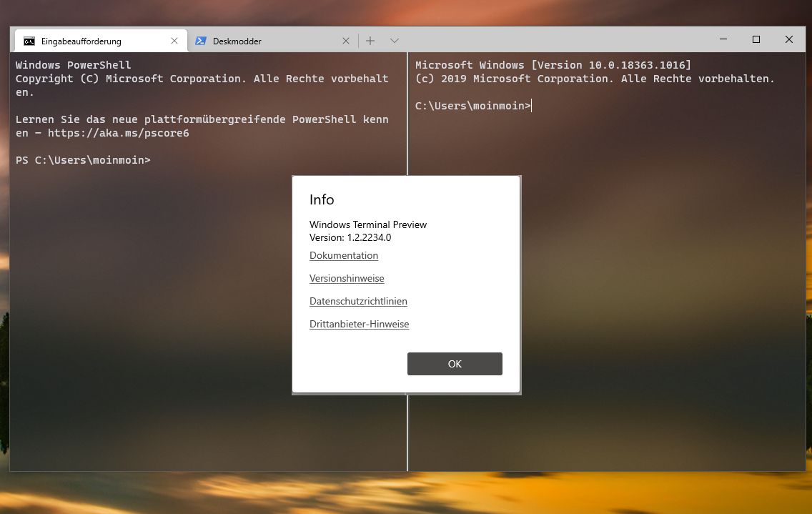Open a new tab with plus button
This screenshot has height=514, width=812.
[x=370, y=41]
